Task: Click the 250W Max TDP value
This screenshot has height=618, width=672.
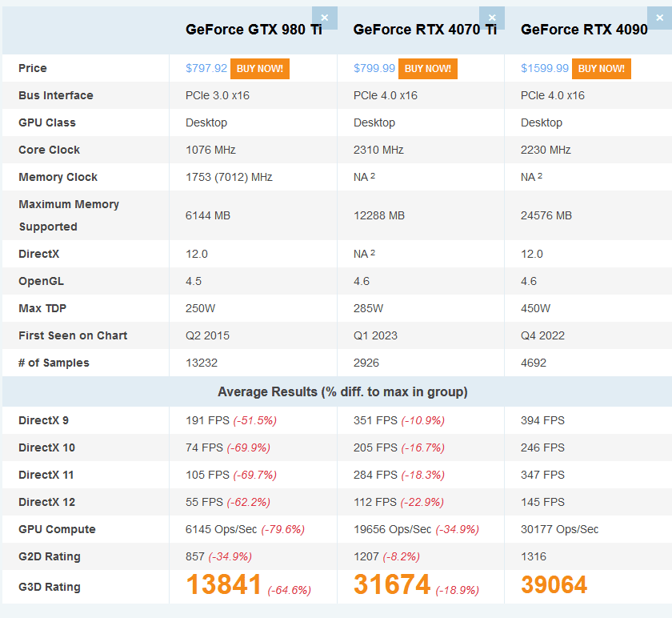Action: pos(201,308)
